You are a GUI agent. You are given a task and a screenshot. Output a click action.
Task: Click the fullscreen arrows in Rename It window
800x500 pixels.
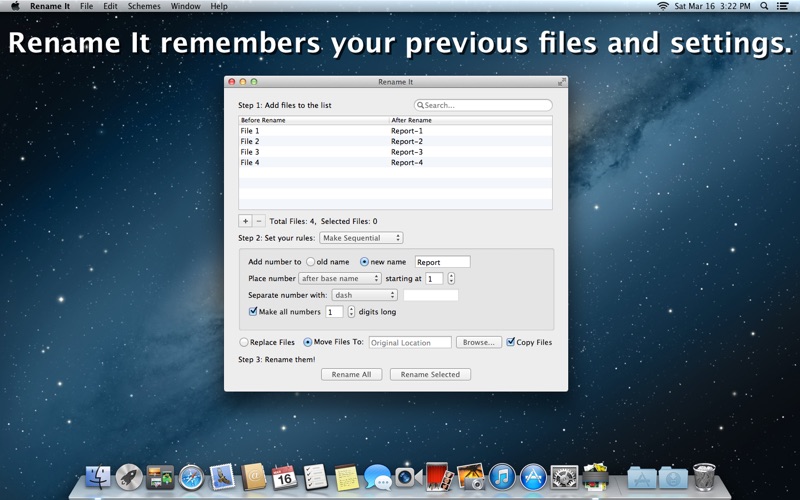pos(562,82)
